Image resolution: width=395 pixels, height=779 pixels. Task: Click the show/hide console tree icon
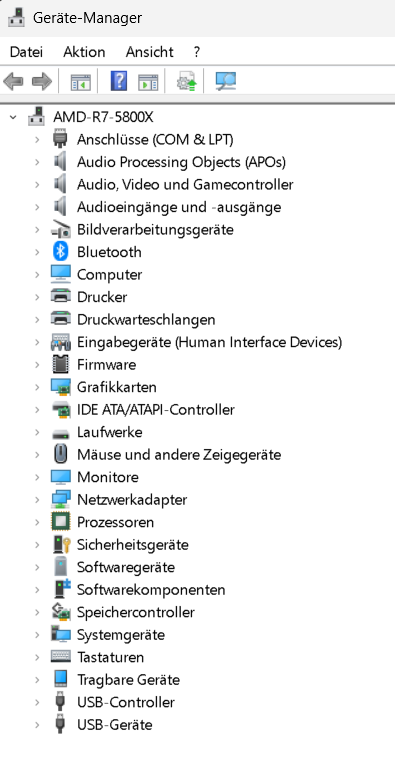click(80, 81)
